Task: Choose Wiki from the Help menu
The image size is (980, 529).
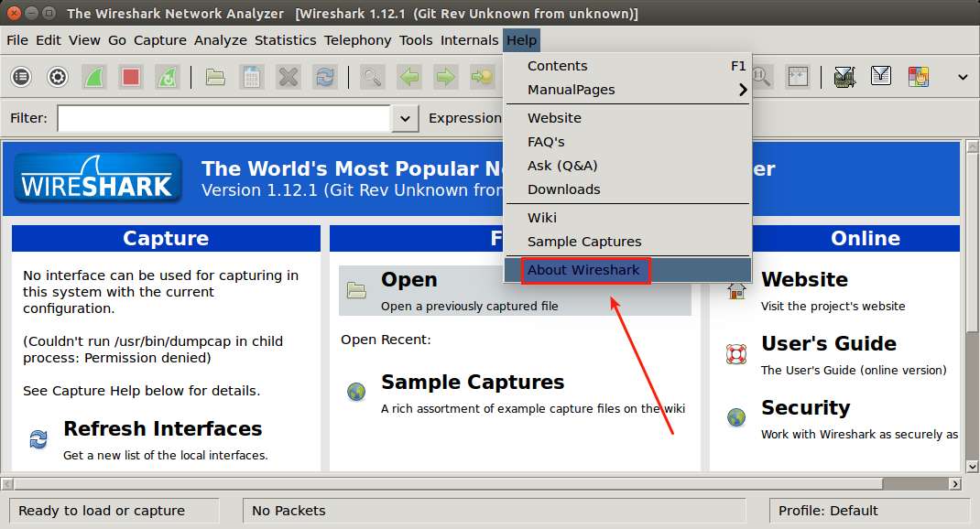Action: pos(627,217)
